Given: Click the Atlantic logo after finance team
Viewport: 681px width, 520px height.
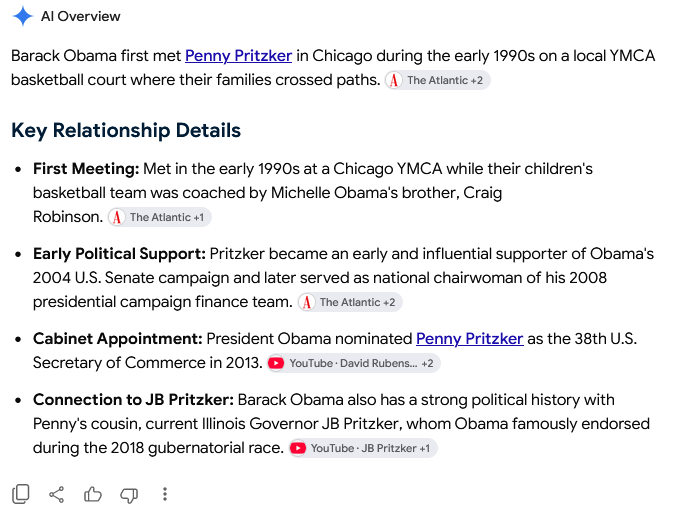Looking at the screenshot, I should pyautogui.click(x=307, y=302).
